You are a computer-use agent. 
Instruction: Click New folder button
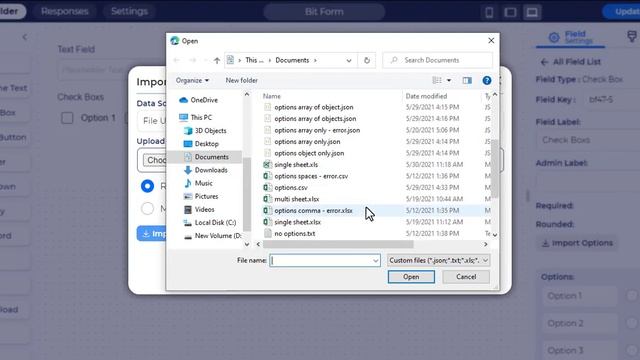[242, 80]
